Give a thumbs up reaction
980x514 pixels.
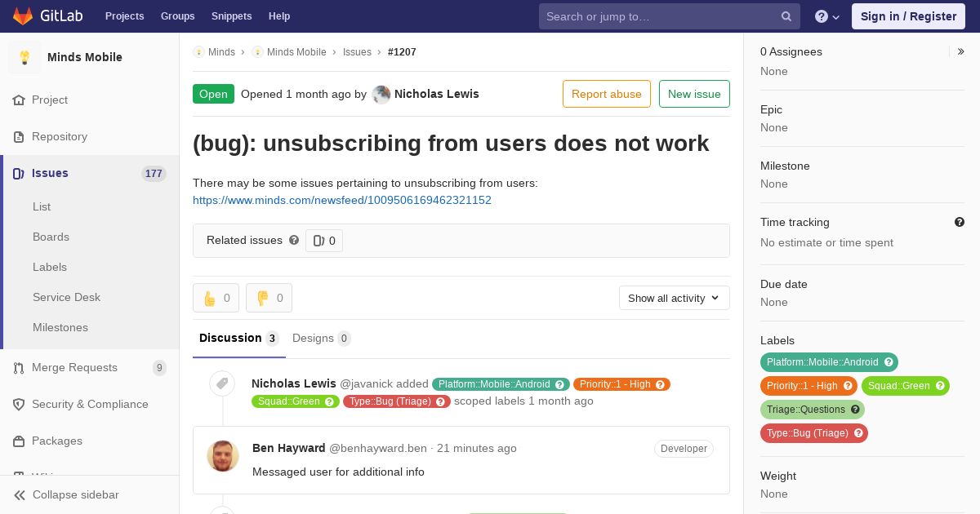[x=216, y=298]
